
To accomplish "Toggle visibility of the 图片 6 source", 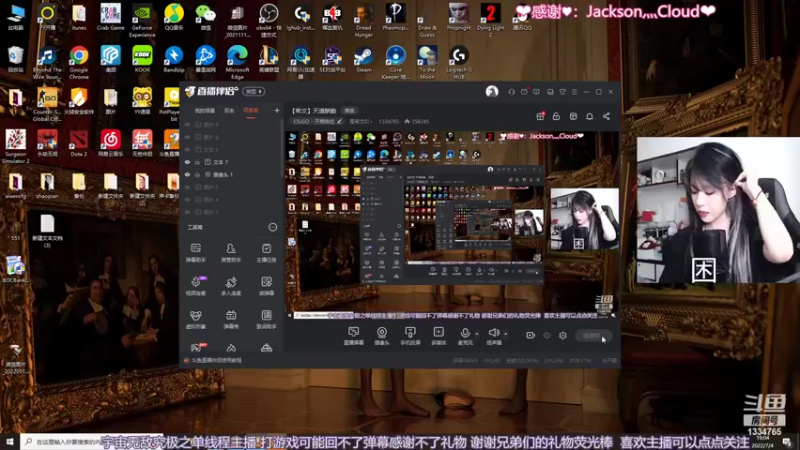I will 187,137.
